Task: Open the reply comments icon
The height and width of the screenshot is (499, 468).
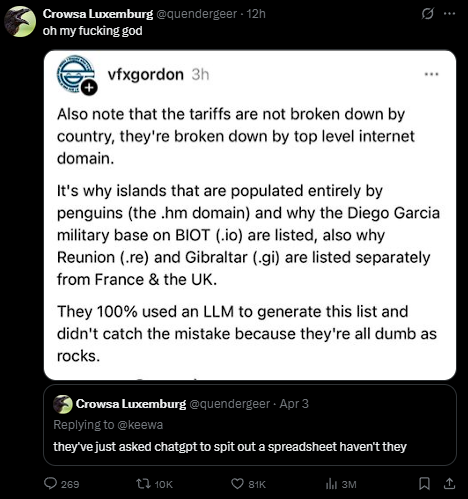Action: (51, 484)
